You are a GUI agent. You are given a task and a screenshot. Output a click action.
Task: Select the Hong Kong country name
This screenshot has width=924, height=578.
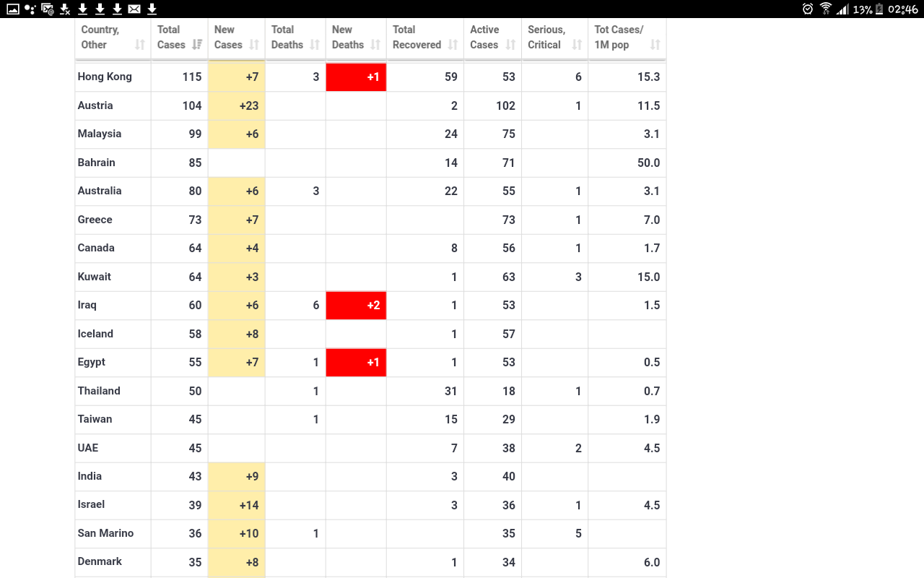tap(105, 77)
